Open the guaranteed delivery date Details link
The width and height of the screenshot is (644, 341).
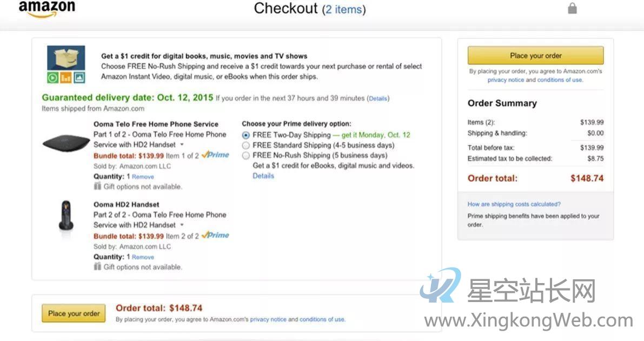pos(378,99)
